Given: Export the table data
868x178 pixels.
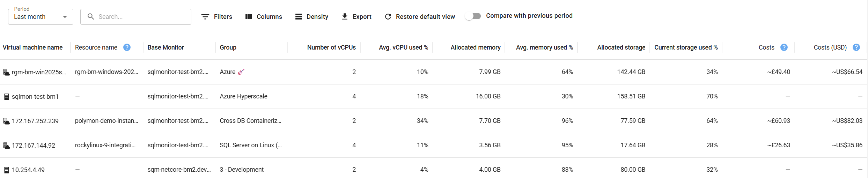Looking at the screenshot, I should (356, 17).
